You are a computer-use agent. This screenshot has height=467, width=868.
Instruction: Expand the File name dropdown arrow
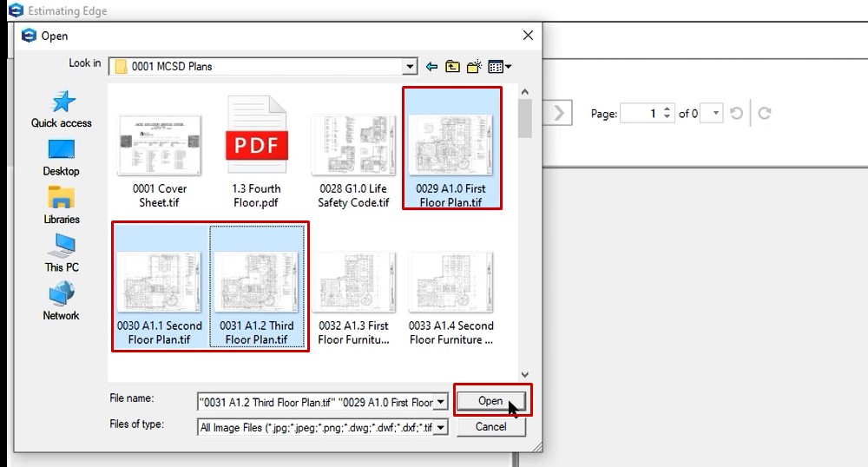[x=441, y=402]
